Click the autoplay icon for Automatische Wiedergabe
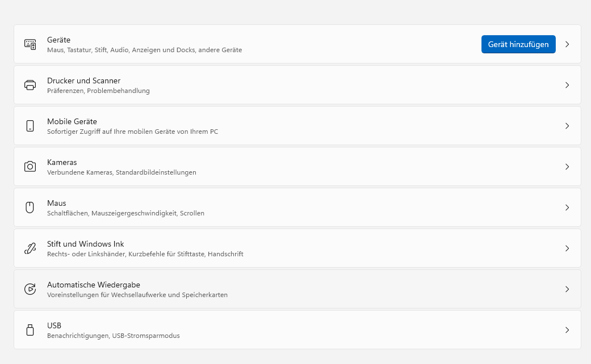 click(30, 289)
